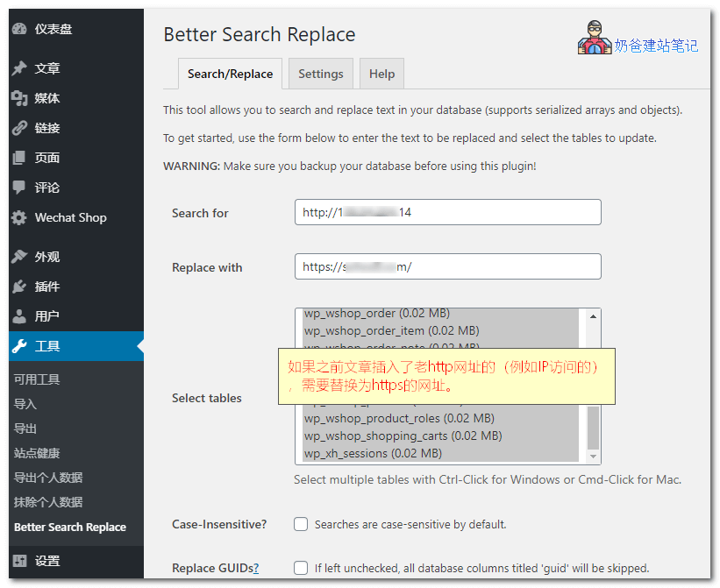Screen dimensions: 720x588
Task: Click the Search for text field
Action: point(448,212)
